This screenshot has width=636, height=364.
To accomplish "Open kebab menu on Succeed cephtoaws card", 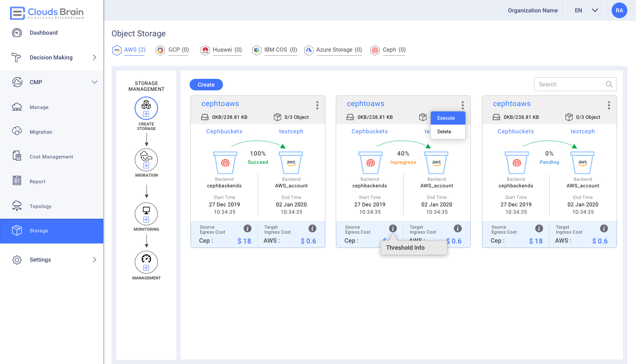I will (x=317, y=105).
